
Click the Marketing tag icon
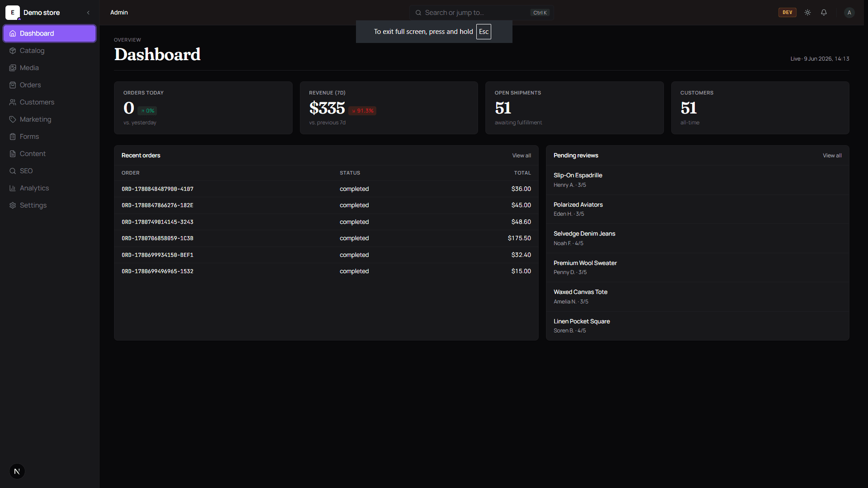point(13,119)
